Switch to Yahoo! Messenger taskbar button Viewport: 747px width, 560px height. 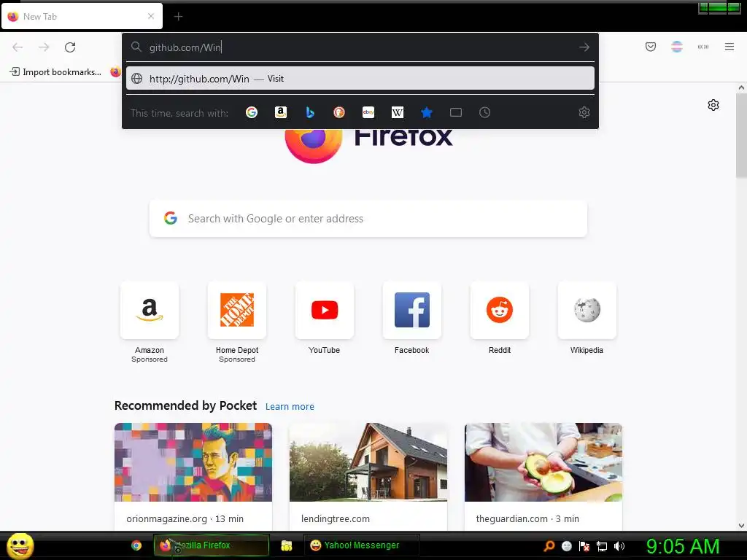click(361, 545)
